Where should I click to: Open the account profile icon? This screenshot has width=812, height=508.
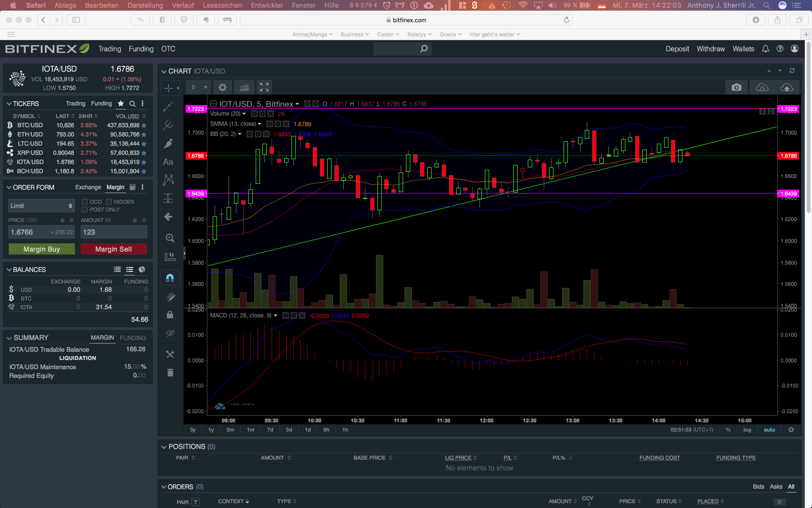point(795,49)
